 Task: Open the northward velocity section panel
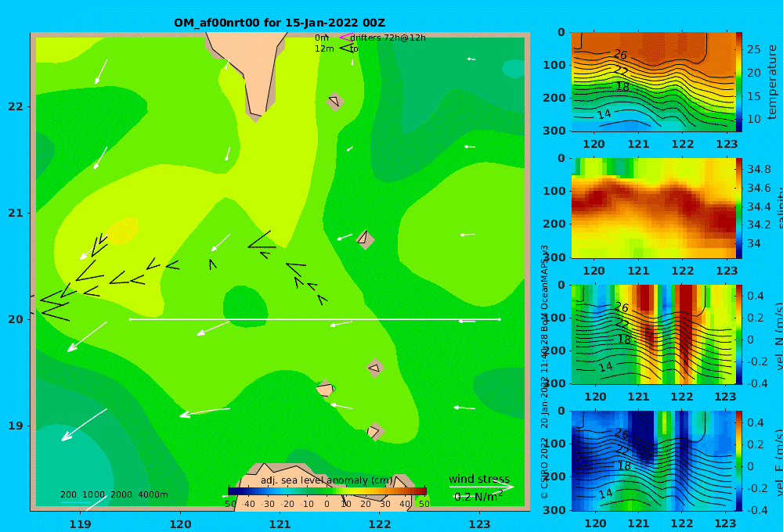click(653, 334)
